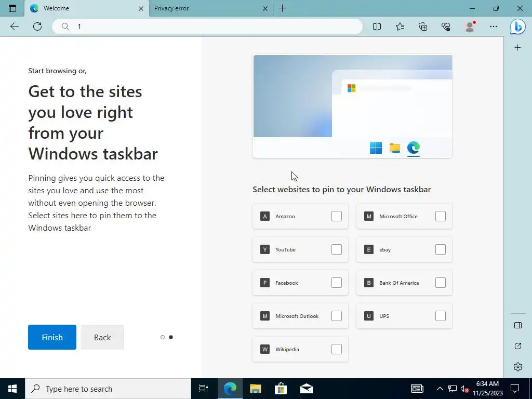Open Microsoft Store from the taskbar
Image resolution: width=532 pixels, height=399 pixels.
pos(281,389)
